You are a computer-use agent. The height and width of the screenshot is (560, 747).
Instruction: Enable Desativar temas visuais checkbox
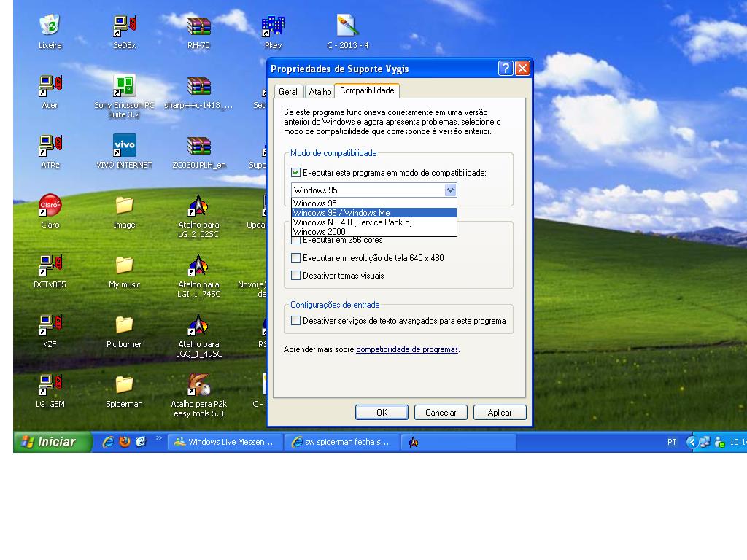296,275
